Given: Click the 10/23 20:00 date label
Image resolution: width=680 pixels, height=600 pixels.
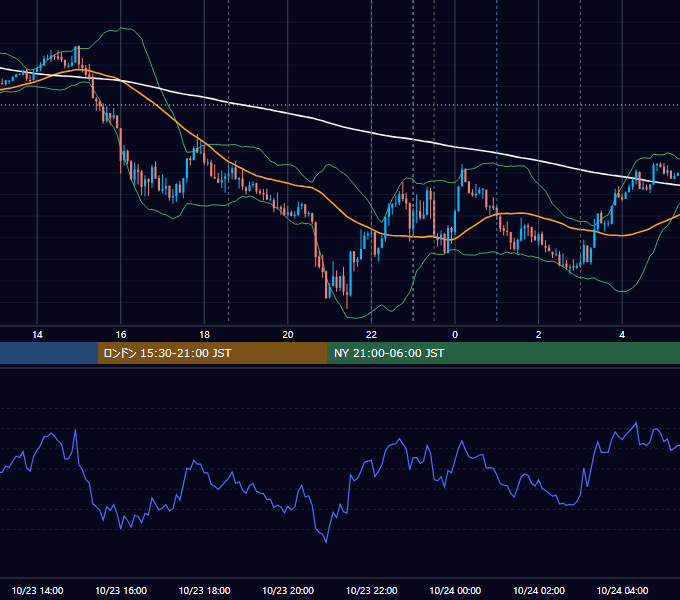Looking at the screenshot, I should tap(288, 590).
